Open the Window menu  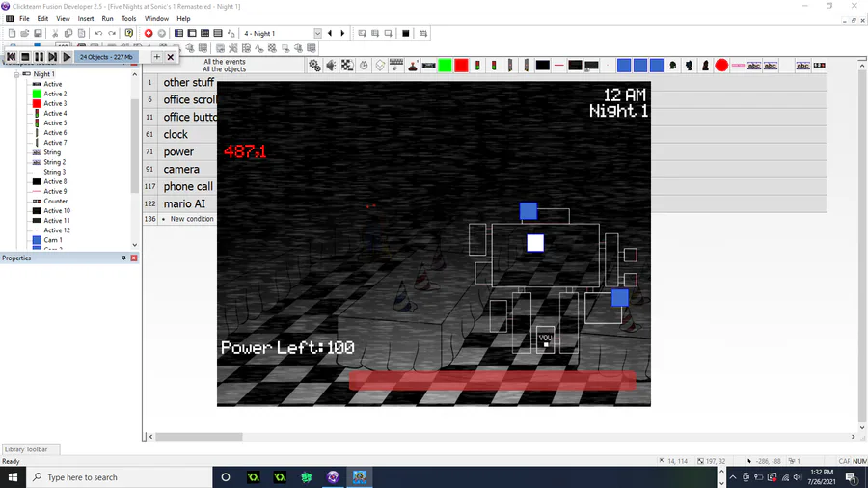click(156, 19)
